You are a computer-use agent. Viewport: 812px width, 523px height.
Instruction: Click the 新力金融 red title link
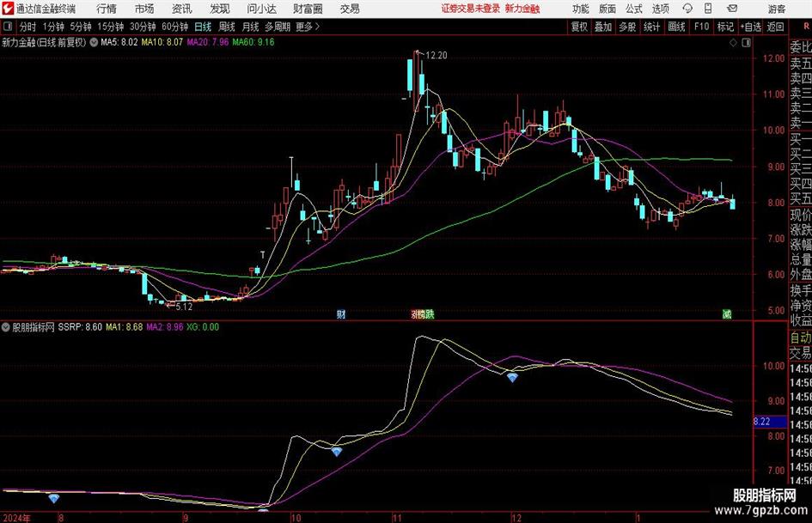522,9
